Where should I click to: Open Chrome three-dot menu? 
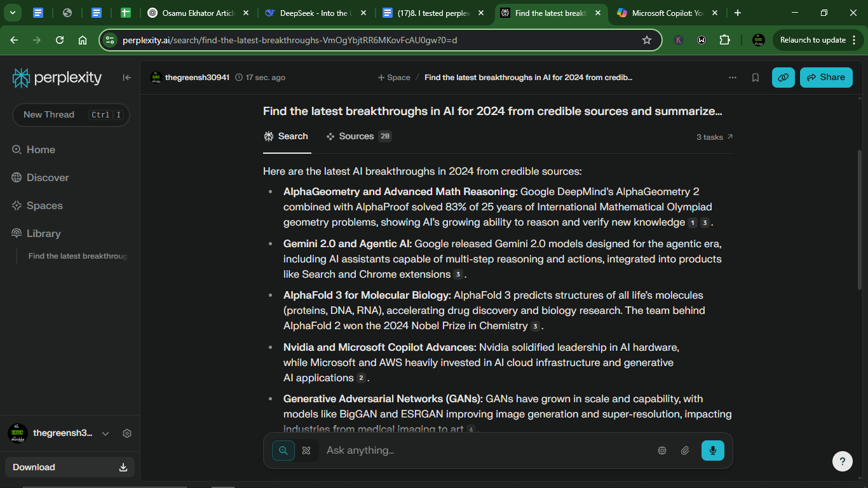click(853, 40)
